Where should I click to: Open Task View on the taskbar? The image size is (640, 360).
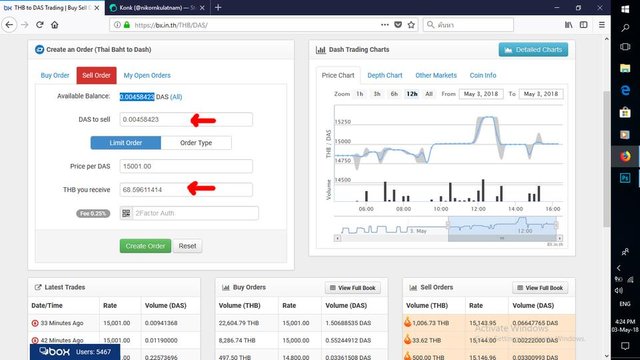point(625,47)
